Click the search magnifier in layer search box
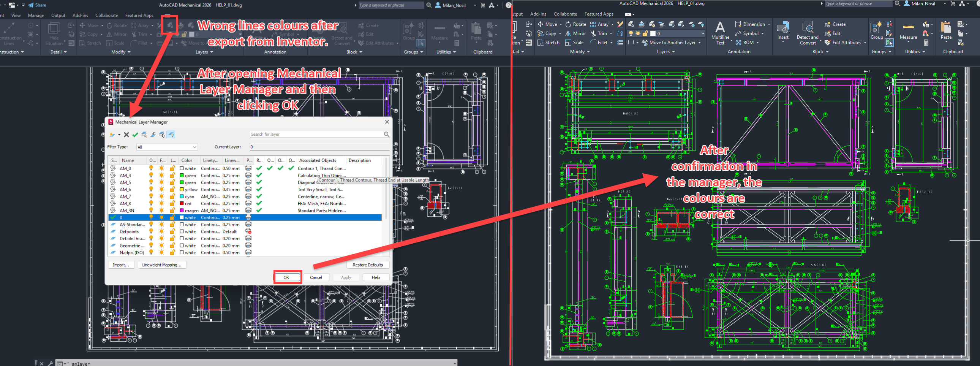The image size is (980, 366). tap(387, 134)
